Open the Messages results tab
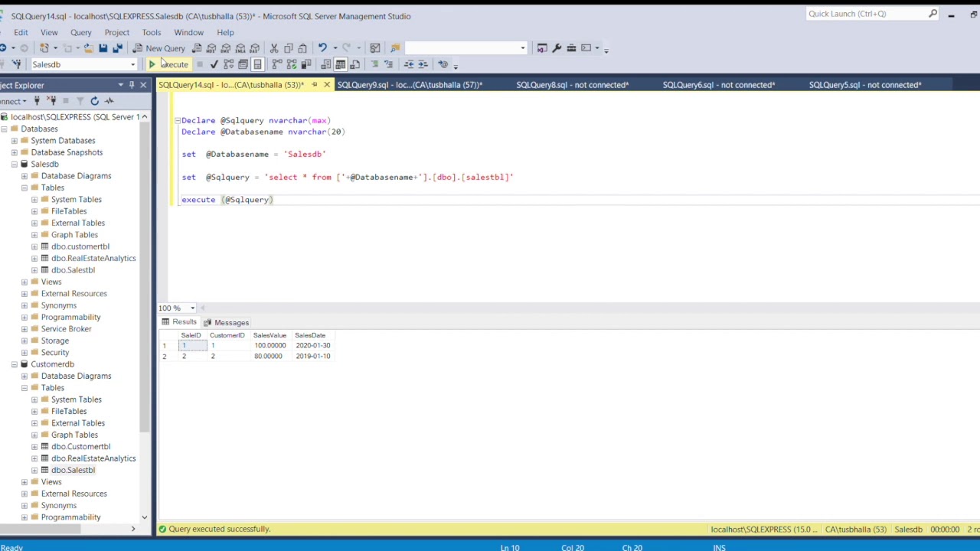 click(227, 322)
